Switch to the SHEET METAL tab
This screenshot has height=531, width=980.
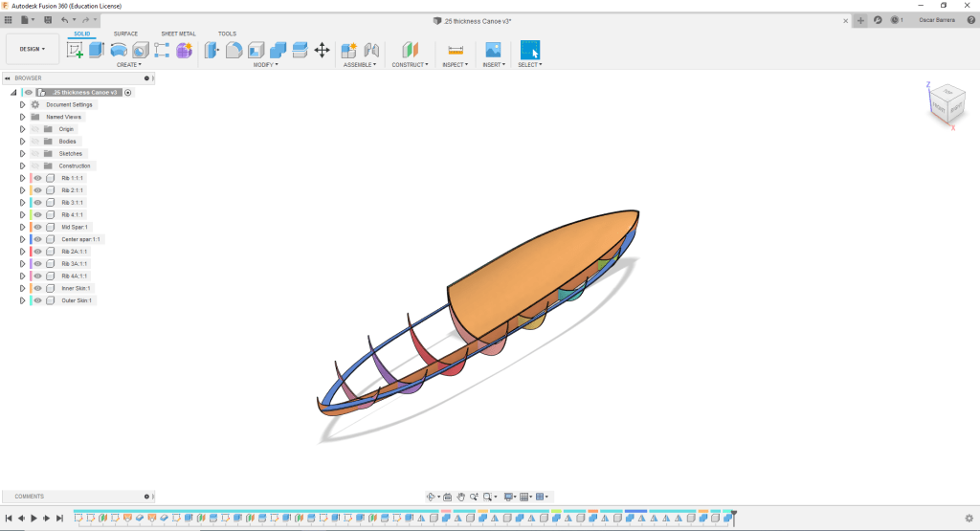pos(178,33)
